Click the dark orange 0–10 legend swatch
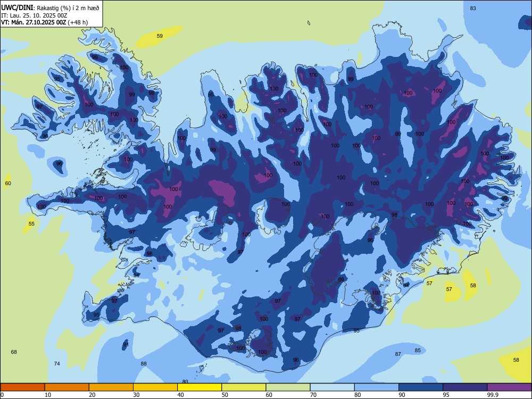532x399 pixels. (22, 387)
